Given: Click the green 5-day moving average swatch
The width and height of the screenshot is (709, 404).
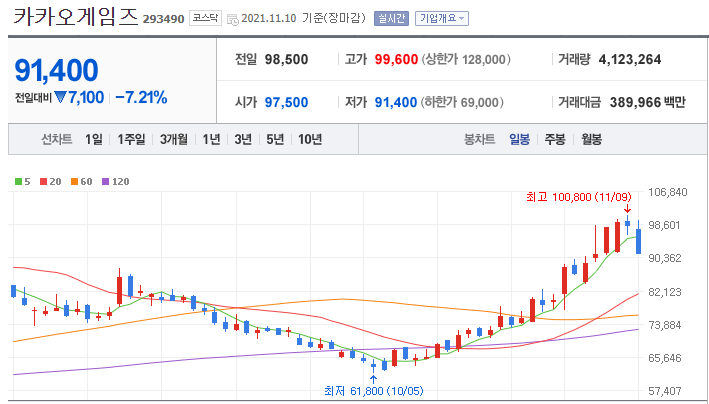Looking at the screenshot, I should [x=18, y=182].
